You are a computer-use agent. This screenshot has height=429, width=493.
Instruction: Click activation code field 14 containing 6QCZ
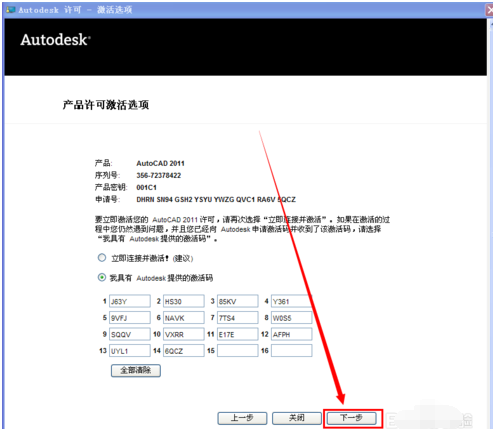coord(184,351)
